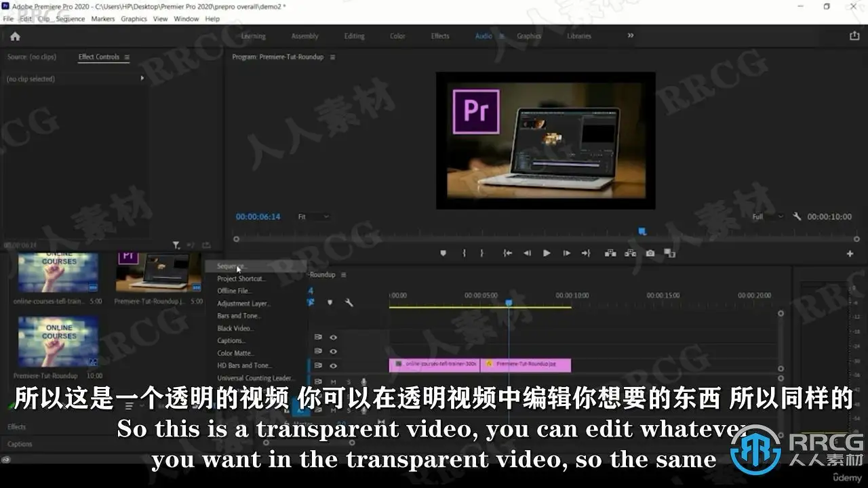Step back one frame
The height and width of the screenshot is (488, 868).
point(527,253)
